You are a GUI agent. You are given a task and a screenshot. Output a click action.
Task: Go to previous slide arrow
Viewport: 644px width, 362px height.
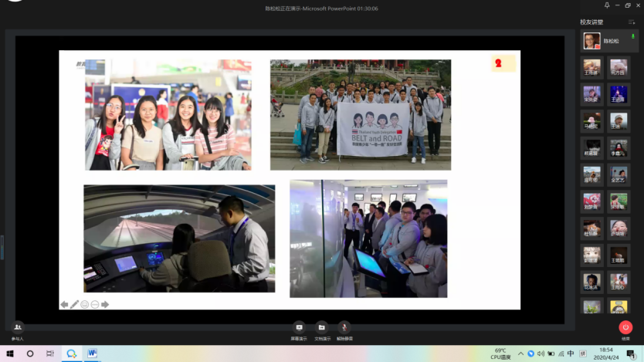point(64,304)
